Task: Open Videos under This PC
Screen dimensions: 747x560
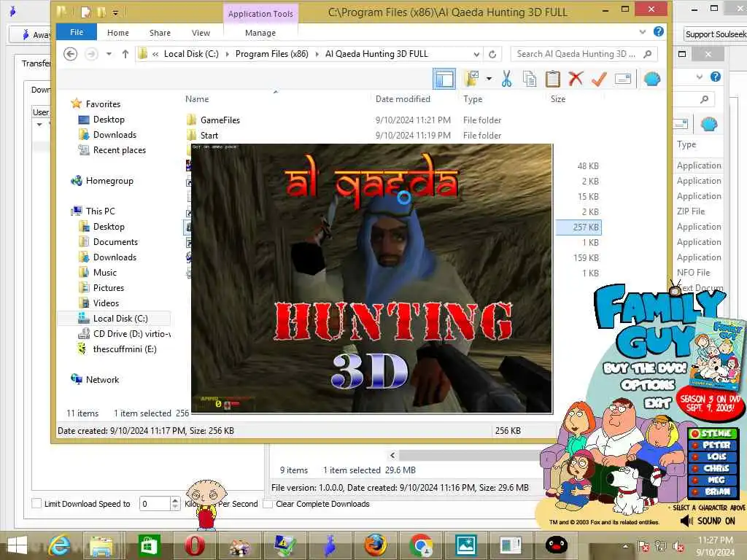Action: 106,303
